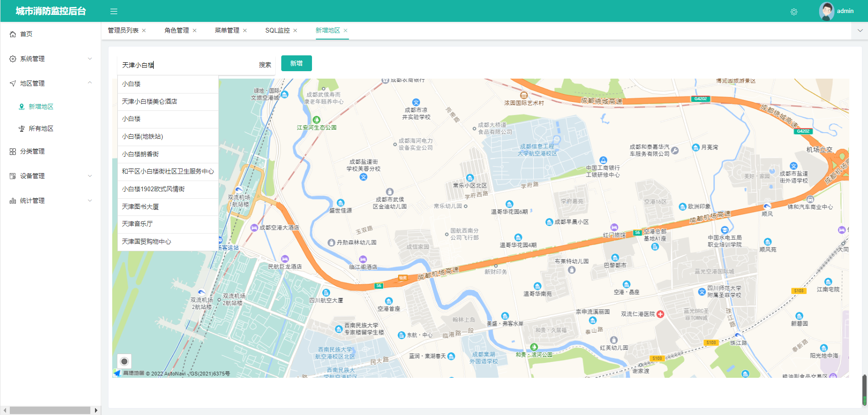Click the map geolocation circle button
This screenshot has height=415, width=868.
124,361
